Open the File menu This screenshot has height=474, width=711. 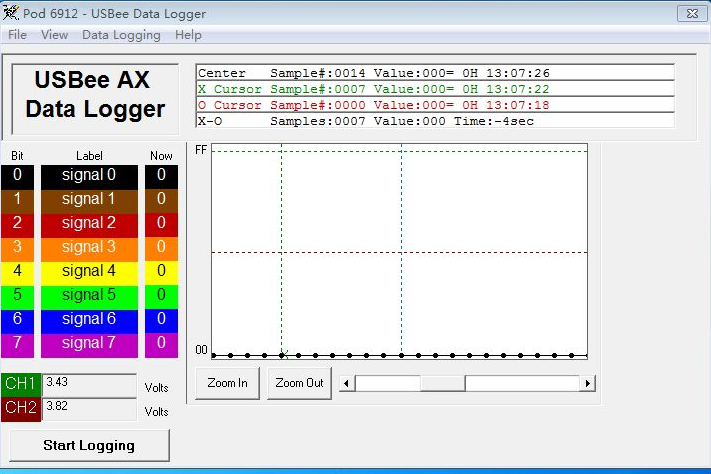[17, 35]
